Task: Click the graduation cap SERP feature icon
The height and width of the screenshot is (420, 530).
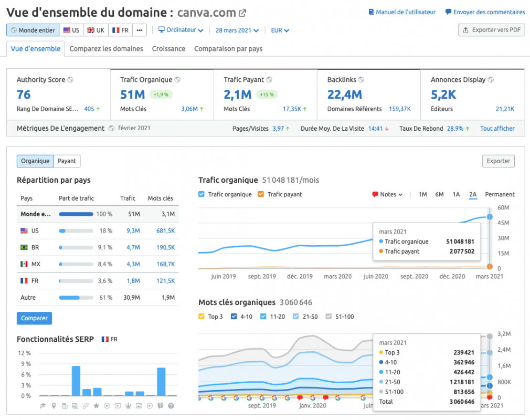Action: (43, 406)
